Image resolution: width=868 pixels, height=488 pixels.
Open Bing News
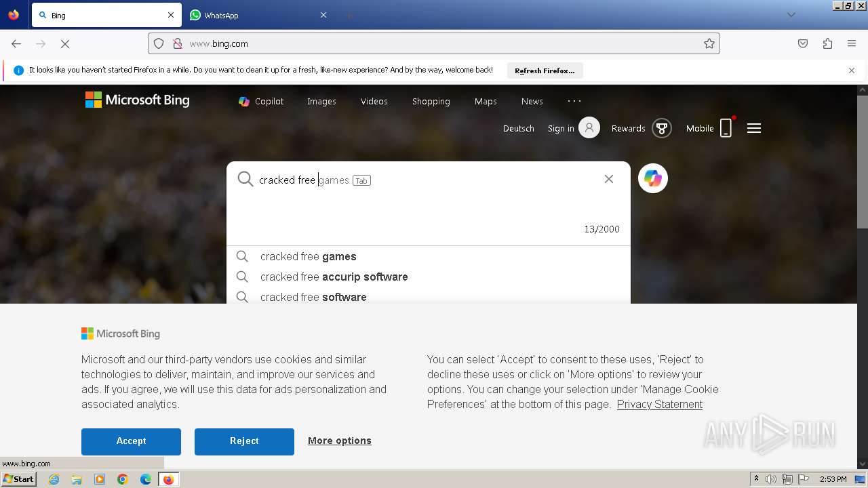[x=532, y=101]
